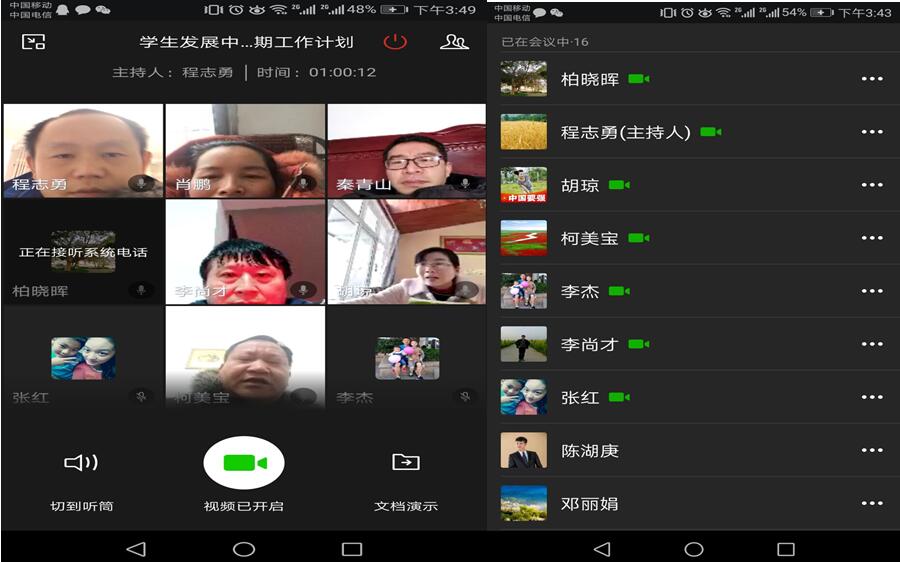Select 李尚才 in the participant list
The width and height of the screenshot is (900, 562).
(x=590, y=344)
